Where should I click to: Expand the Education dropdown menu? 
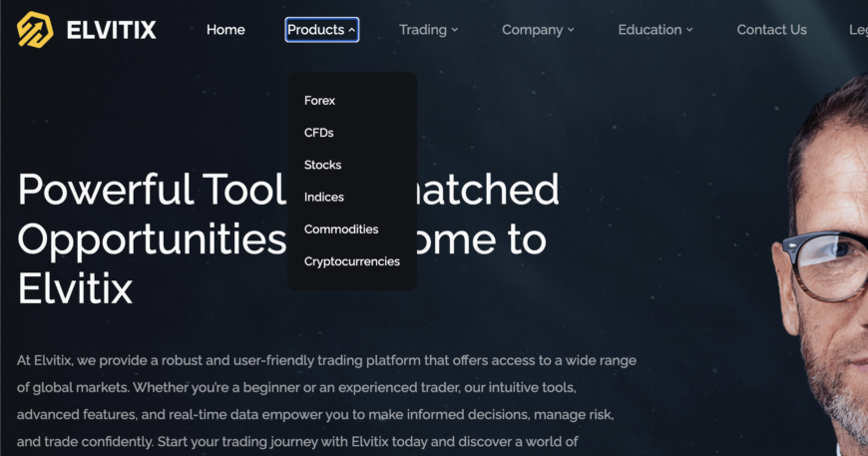click(655, 30)
